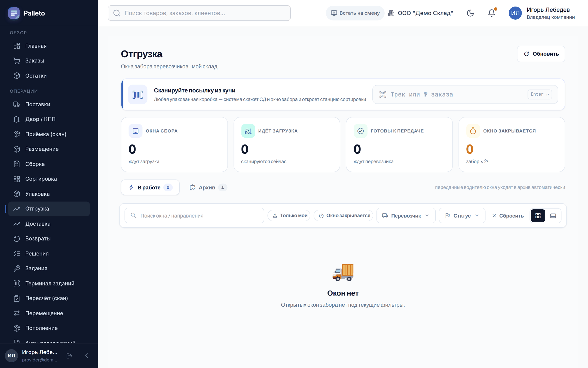Click the logout icon in sidebar footer
588x368 pixels.
pos(69,355)
